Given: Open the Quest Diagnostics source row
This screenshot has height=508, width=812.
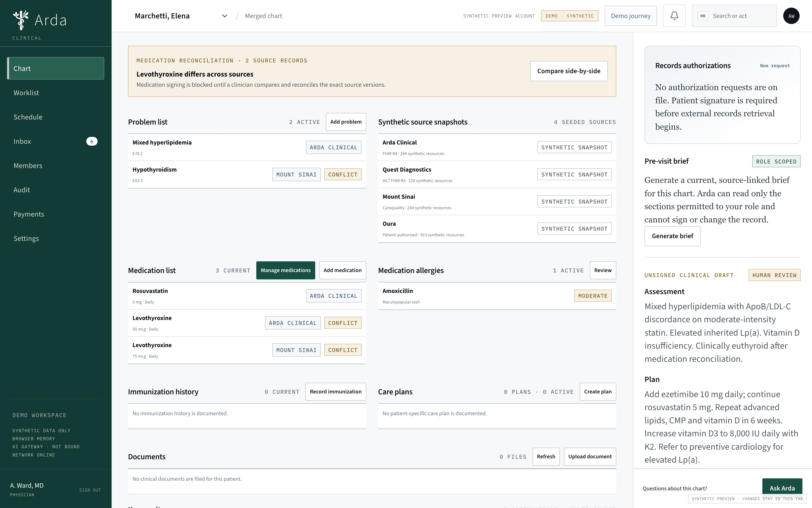Looking at the screenshot, I should [497, 174].
